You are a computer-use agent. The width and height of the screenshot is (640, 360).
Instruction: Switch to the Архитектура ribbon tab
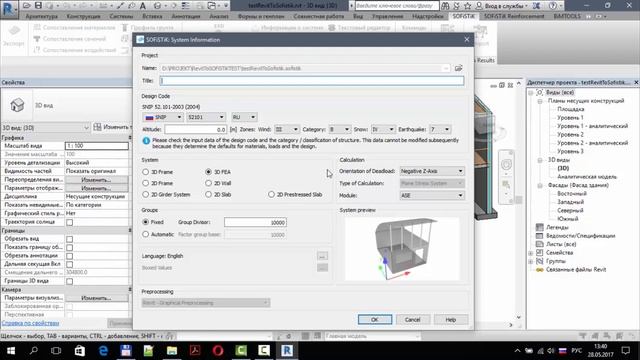pyautogui.click(x=41, y=16)
